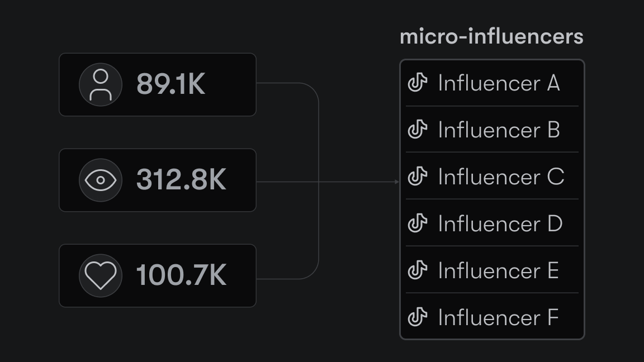The image size is (644, 362).
Task: Pick the Influencer F label
Action: (498, 317)
